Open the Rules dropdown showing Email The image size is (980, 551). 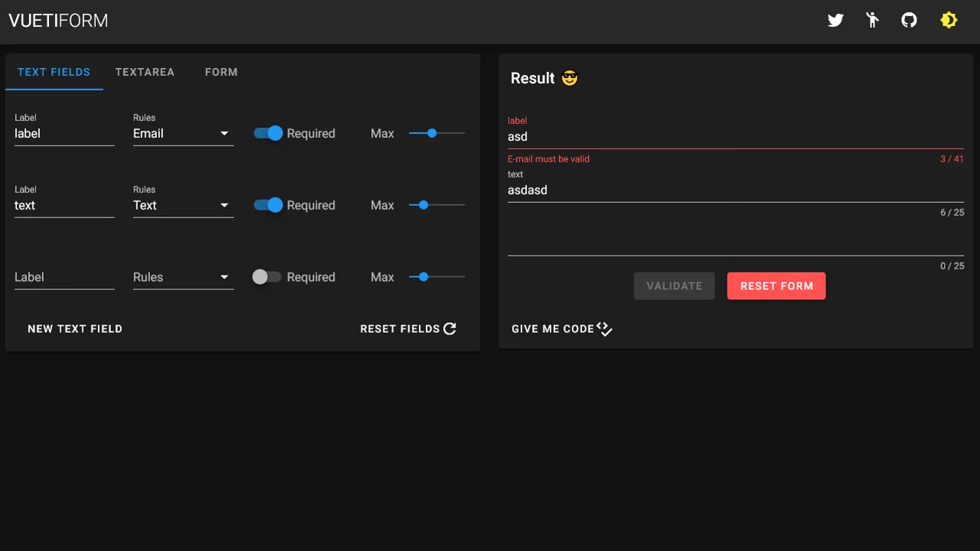click(x=183, y=133)
